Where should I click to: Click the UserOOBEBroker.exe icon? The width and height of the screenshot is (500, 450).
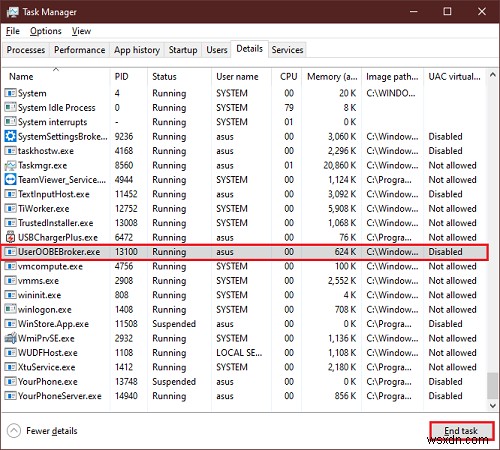[x=10, y=252]
